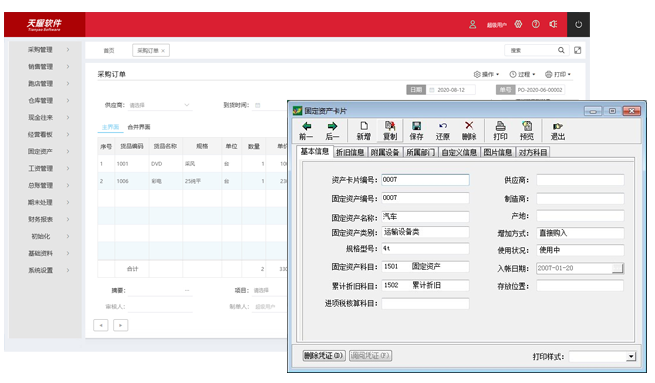Click the 删除 red X icon

coord(469,125)
